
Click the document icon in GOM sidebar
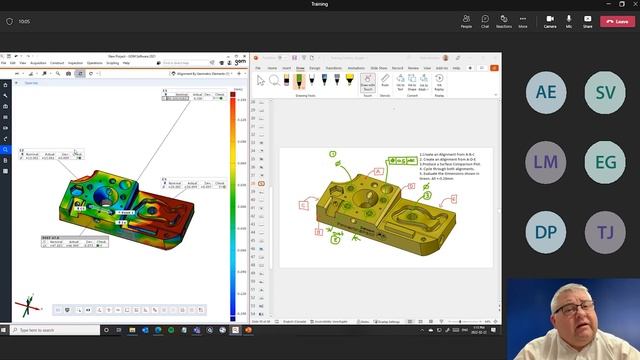(5, 160)
